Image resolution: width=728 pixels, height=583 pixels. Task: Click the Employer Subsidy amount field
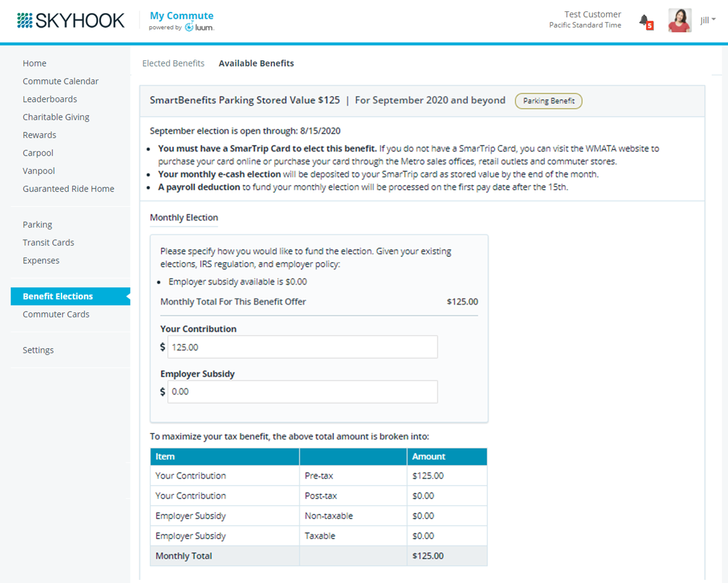[x=302, y=391]
